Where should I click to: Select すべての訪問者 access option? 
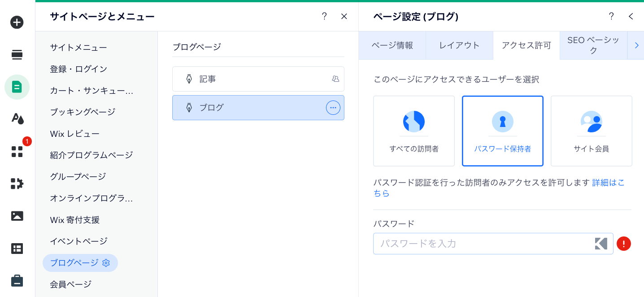[413, 131]
